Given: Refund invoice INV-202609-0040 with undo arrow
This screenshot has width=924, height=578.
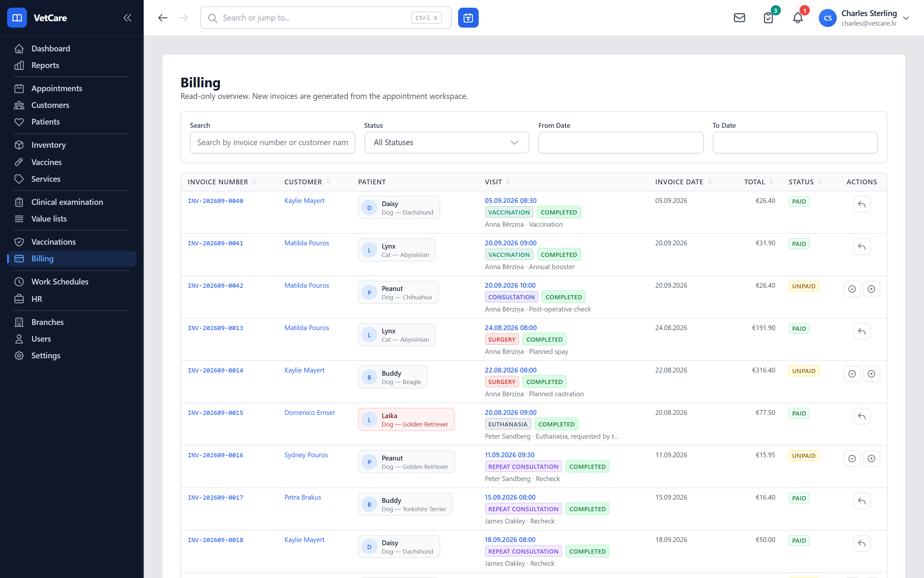Looking at the screenshot, I should (x=862, y=204).
